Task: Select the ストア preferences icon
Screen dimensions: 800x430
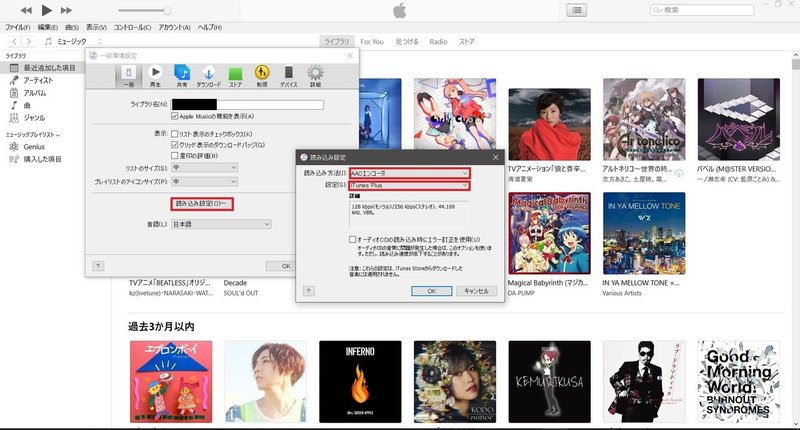Action: click(x=235, y=75)
